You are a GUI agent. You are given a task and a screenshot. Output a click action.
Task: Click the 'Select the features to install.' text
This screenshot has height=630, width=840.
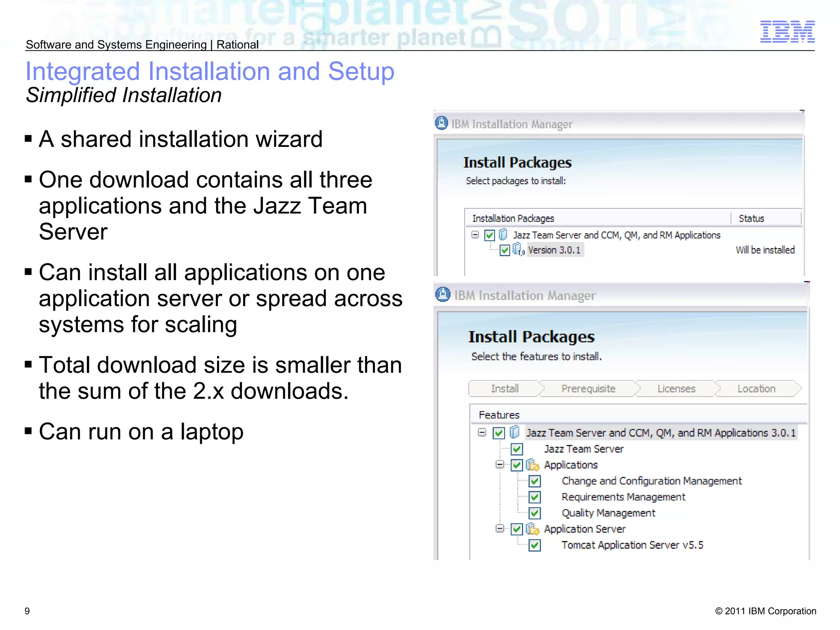[x=536, y=356]
